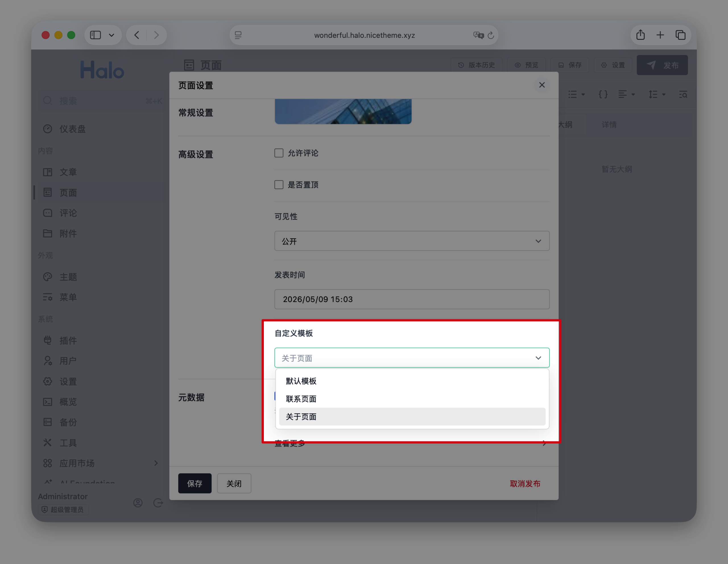Image resolution: width=728 pixels, height=564 pixels.
Task: Go forward with Safari forward arrow
Action: (156, 35)
